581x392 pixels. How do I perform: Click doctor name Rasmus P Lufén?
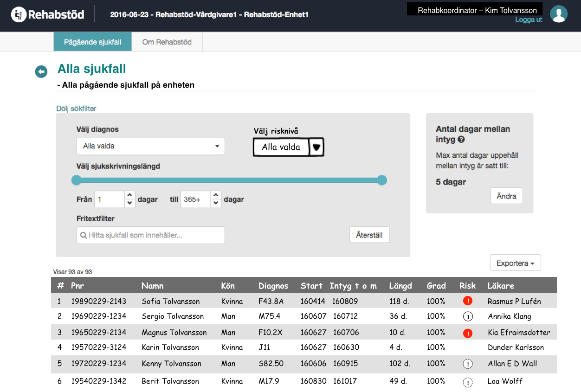coord(514,301)
